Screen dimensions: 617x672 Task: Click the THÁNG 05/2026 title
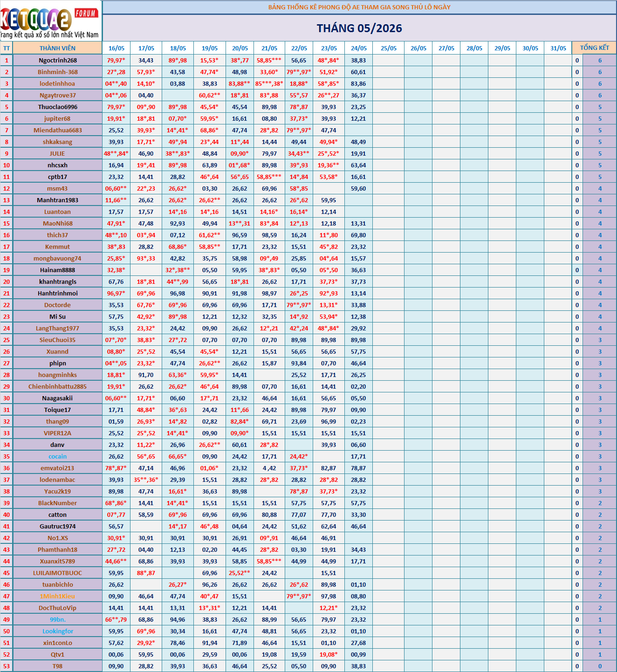(359, 28)
